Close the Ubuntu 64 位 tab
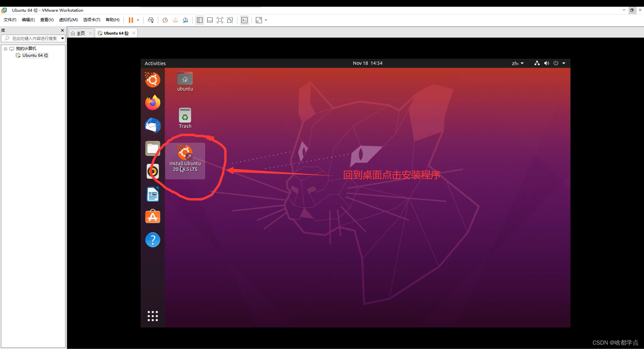The width and height of the screenshot is (644, 349). [134, 33]
